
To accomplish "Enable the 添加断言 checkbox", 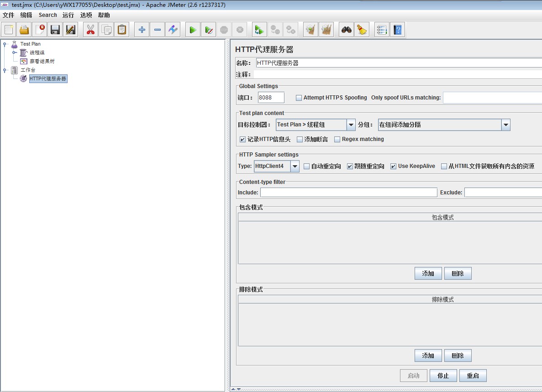I will click(300, 139).
